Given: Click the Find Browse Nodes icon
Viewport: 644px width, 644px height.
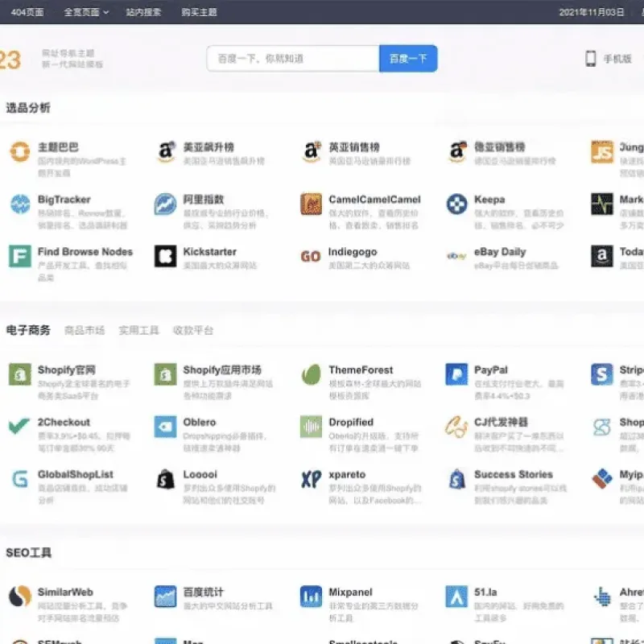Looking at the screenshot, I should click(19, 256).
